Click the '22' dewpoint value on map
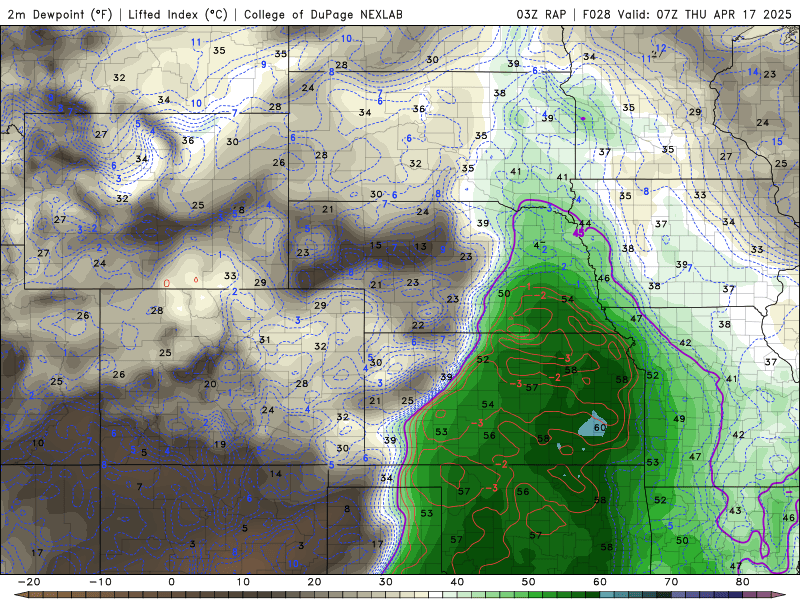This screenshot has height=600, width=800. [418, 325]
